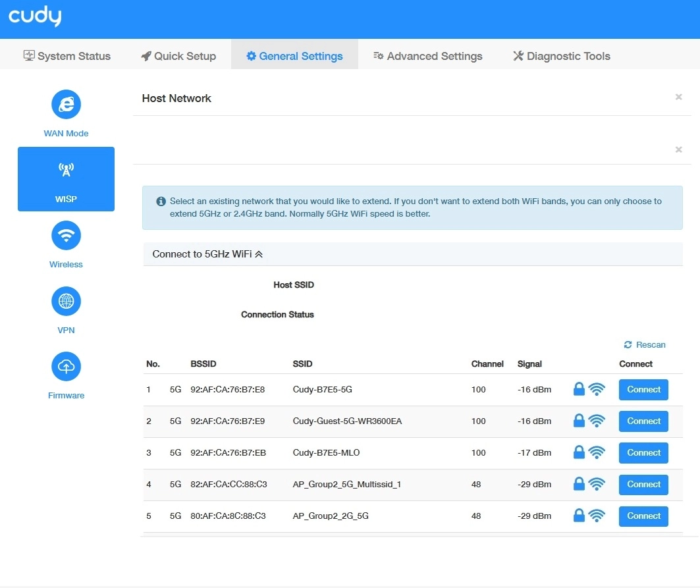Click the Host Network heading

tap(176, 98)
